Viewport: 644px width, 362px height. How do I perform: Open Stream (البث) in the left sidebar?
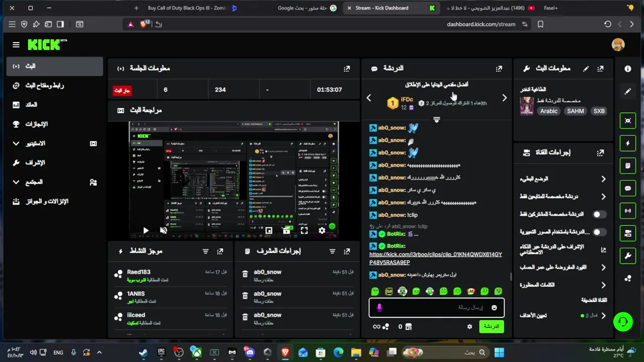tap(54, 66)
